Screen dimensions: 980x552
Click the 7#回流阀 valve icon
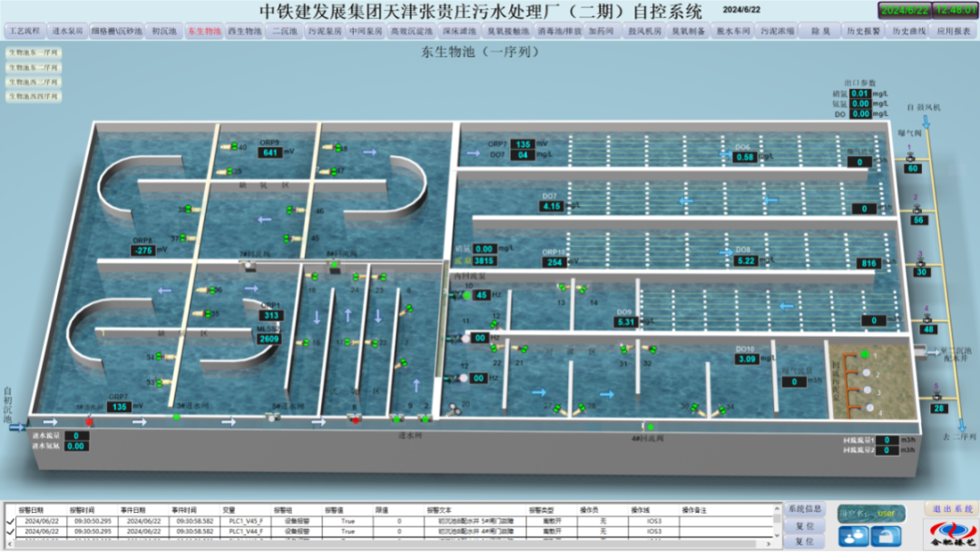250,265
